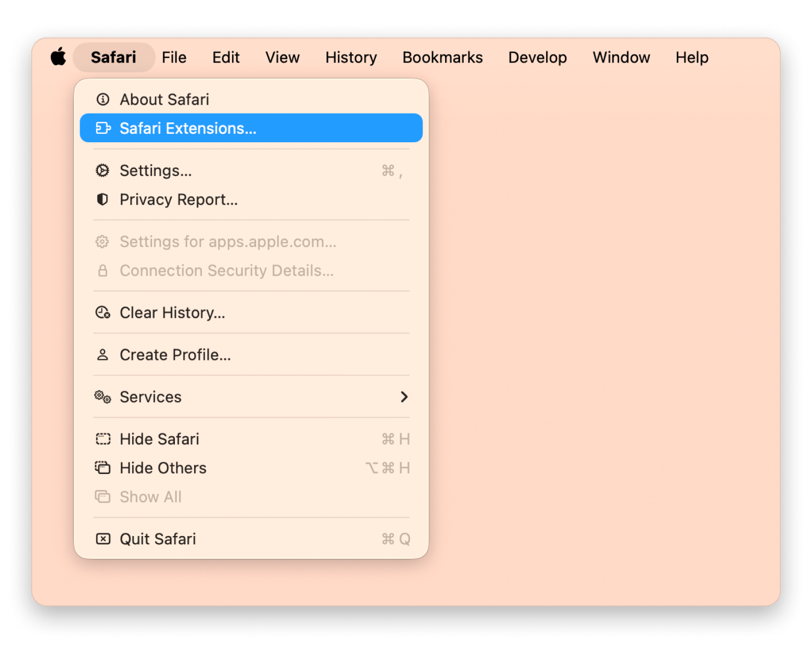
Task: Click the Clear History clock icon
Action: pyautogui.click(x=103, y=313)
